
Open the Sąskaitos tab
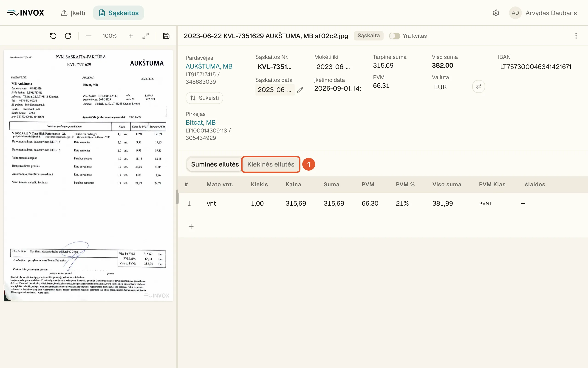(x=119, y=13)
